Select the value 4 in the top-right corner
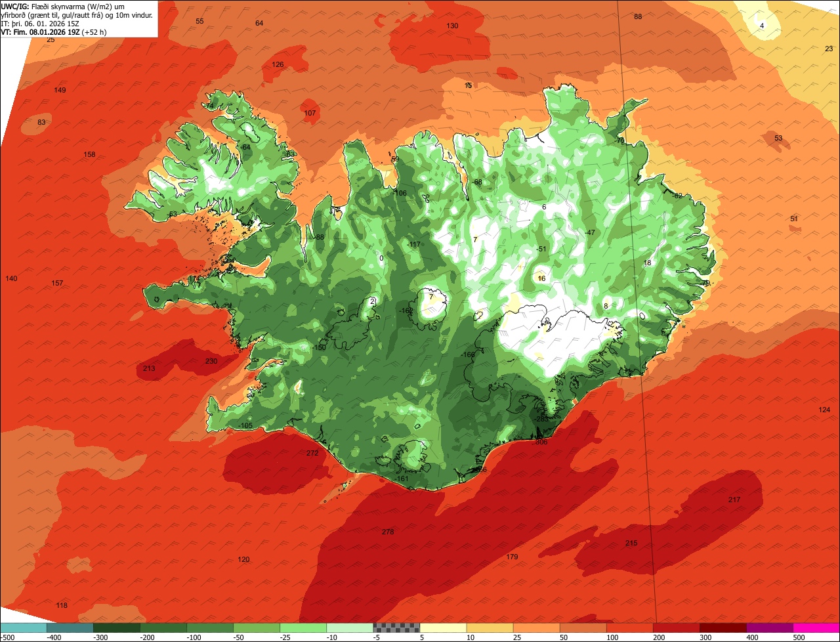840x642 pixels. click(x=762, y=26)
